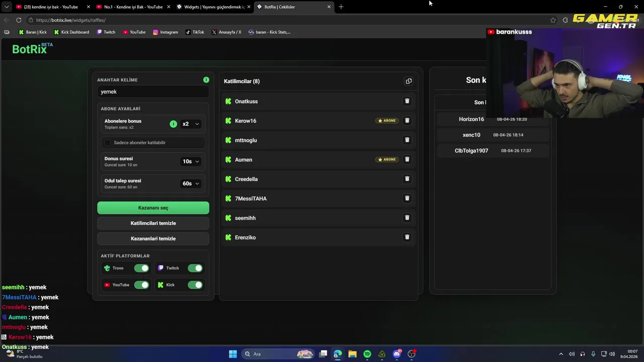Click the 'Kazananı seç' button

[153, 208]
